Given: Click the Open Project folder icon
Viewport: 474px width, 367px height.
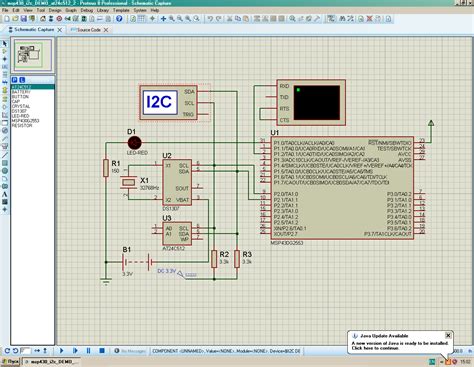Looking at the screenshot, I should point(15,19).
